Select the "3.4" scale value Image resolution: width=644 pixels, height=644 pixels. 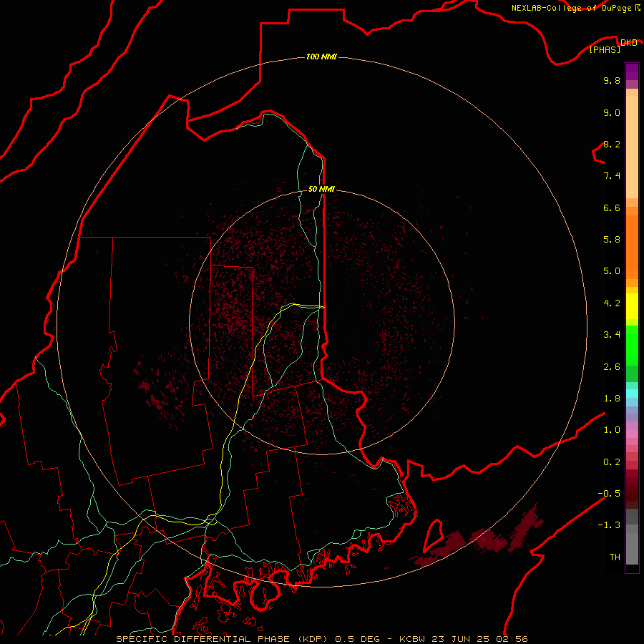[612, 335]
